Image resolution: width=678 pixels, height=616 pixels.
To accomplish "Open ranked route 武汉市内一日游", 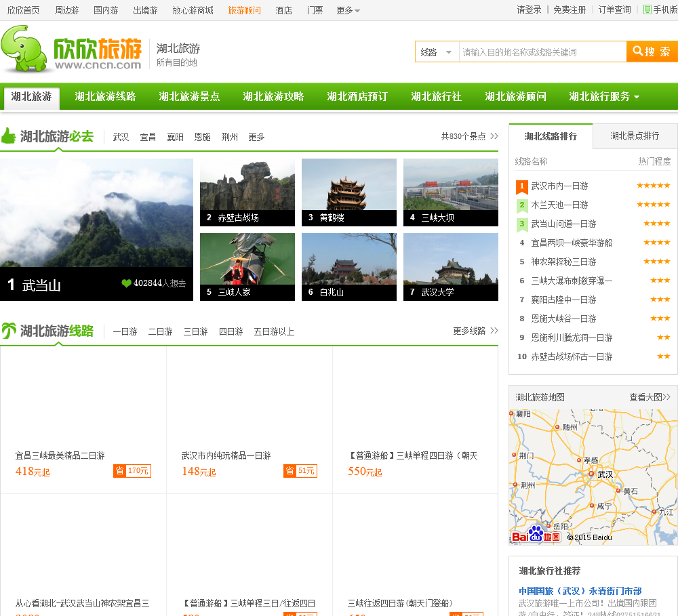I will pos(559,186).
